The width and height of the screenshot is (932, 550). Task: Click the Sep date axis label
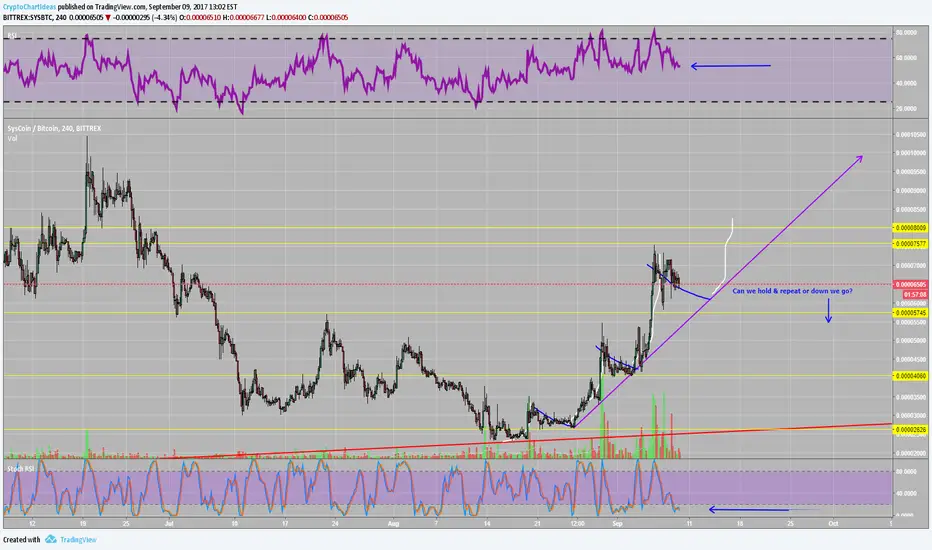coord(618,523)
